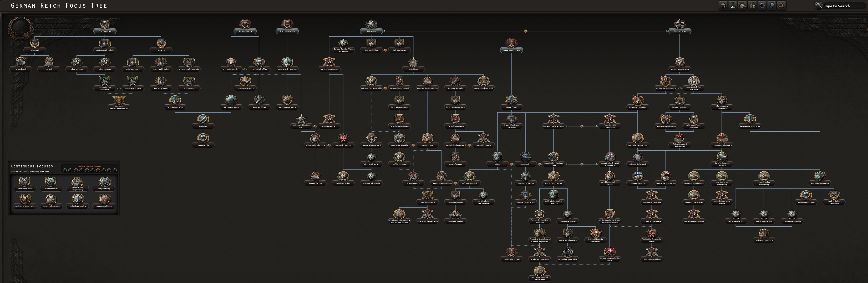Toggle the territory map filter icon
This screenshot has width=868, height=283.
pyautogui.click(x=772, y=6)
